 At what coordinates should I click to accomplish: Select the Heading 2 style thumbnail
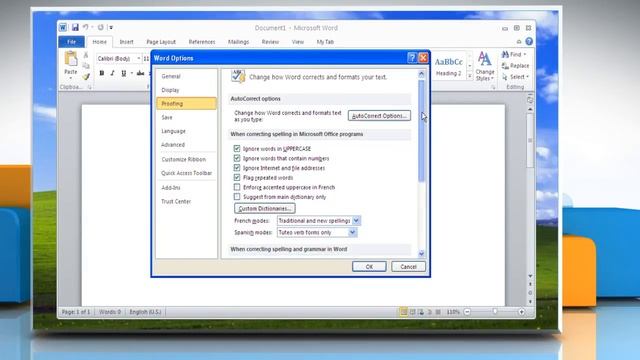(449, 66)
